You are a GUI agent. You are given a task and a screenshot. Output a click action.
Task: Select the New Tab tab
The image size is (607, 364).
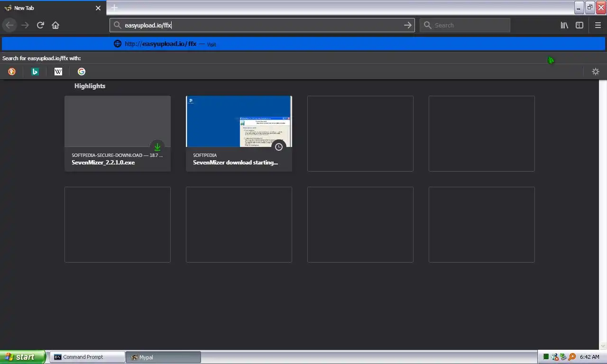click(53, 8)
